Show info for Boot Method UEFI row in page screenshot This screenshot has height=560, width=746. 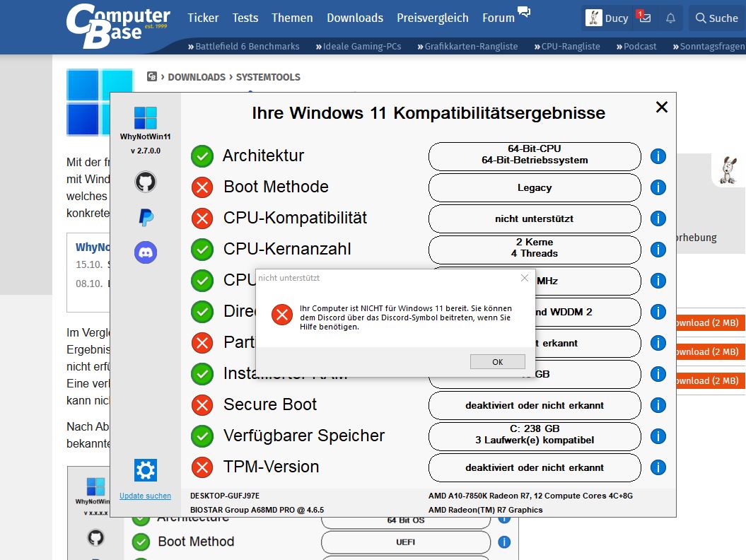(504, 542)
